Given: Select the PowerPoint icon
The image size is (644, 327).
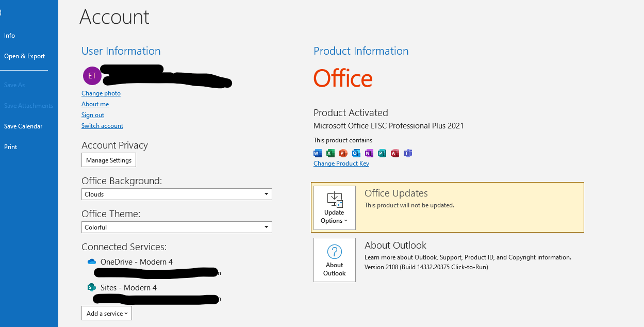Looking at the screenshot, I should tap(343, 153).
